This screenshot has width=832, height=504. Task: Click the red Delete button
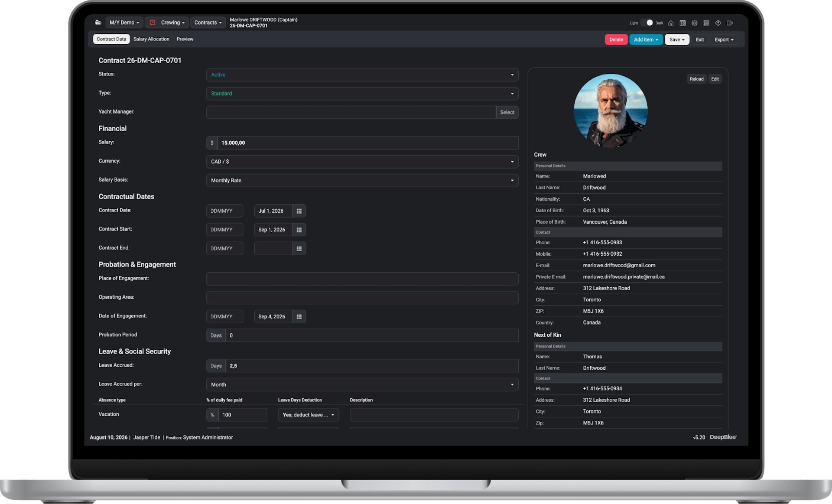(x=616, y=39)
